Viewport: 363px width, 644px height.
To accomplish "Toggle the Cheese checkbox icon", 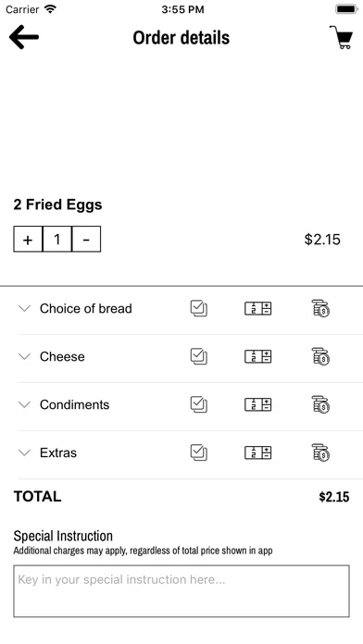I will click(199, 356).
